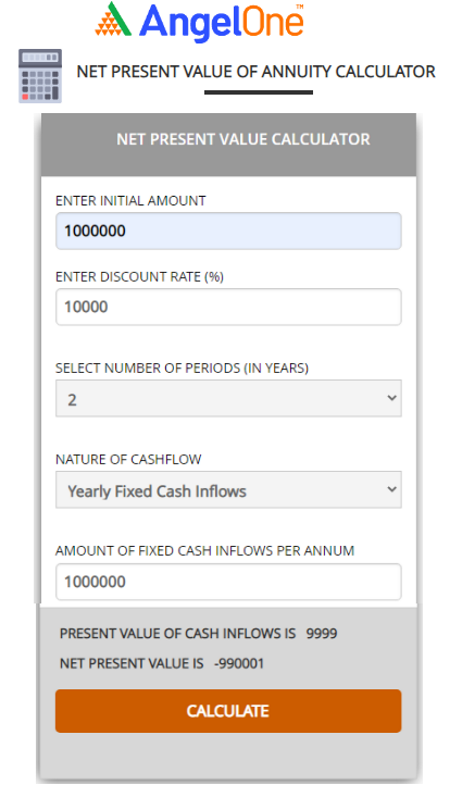Click the Net Present Value Calculator header
This screenshot has height=810, width=450.
[243, 139]
